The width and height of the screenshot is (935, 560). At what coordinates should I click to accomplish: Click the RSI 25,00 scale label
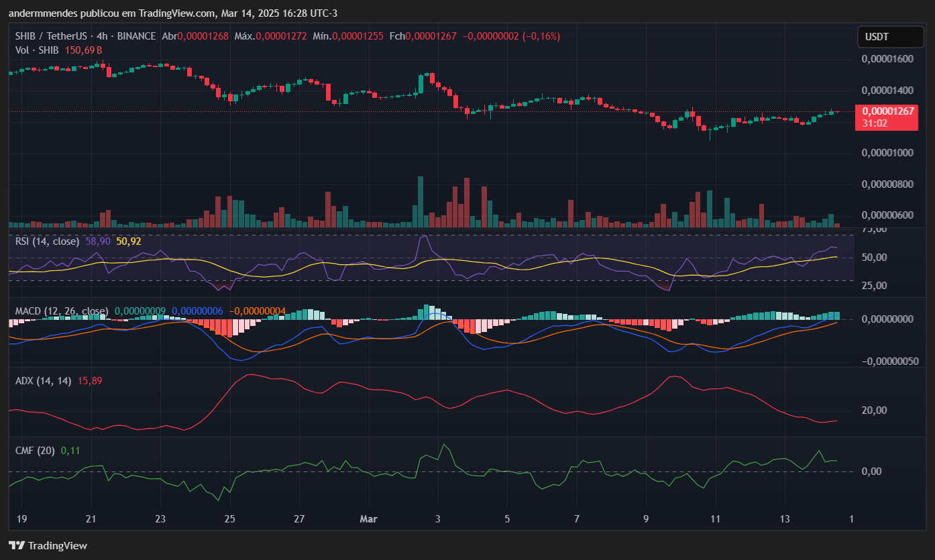(x=875, y=285)
